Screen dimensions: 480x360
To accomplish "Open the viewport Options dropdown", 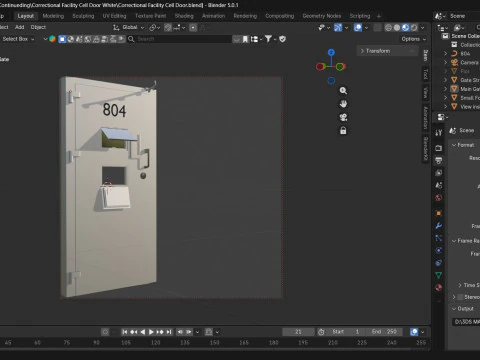I will point(413,39).
